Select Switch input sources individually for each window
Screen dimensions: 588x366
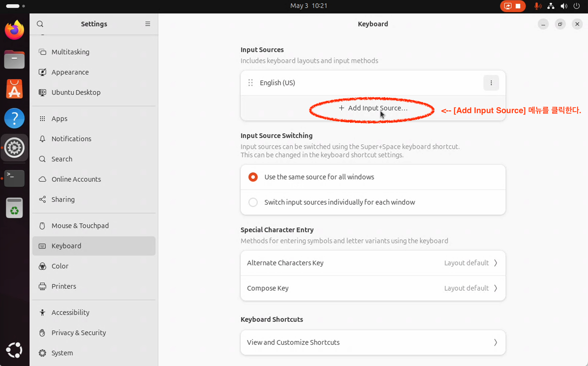pyautogui.click(x=253, y=202)
